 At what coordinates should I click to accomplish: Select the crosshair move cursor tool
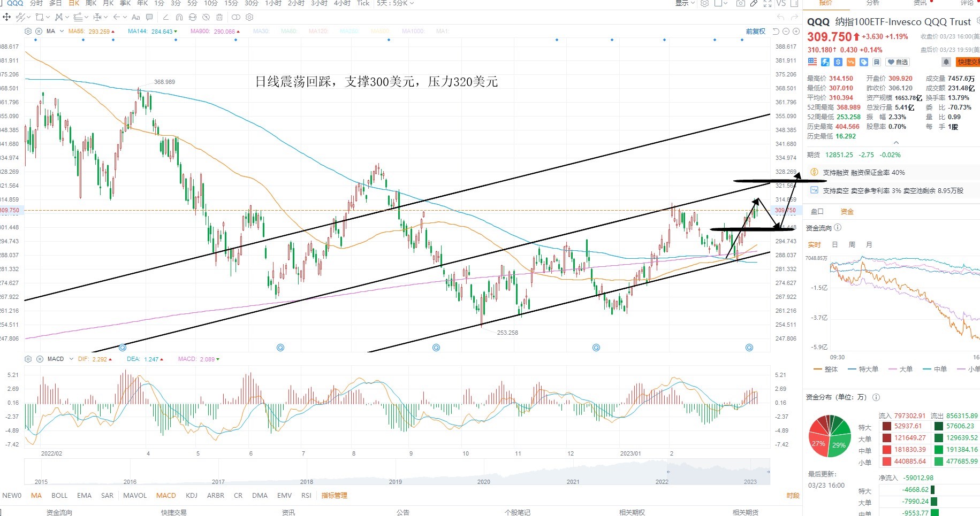(x=6, y=17)
